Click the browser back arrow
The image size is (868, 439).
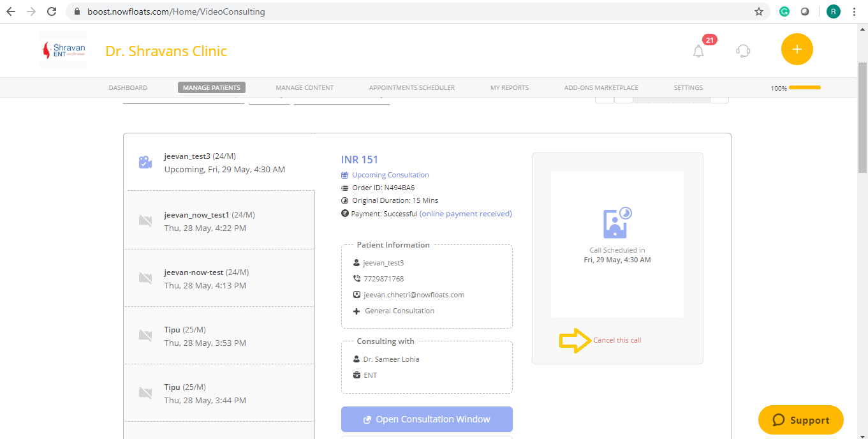point(11,11)
